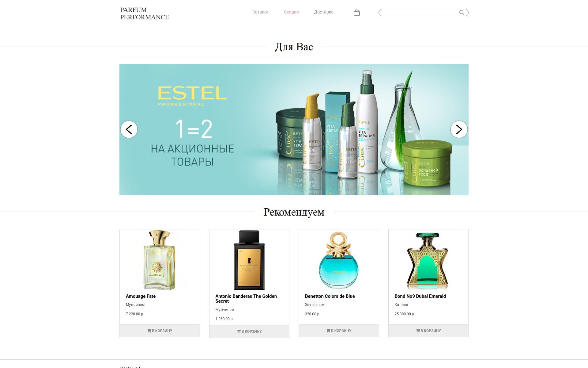Viewport: 588px width, 368px height.
Task: View Benetton Colors de Blue bottle image
Action: pos(339,260)
